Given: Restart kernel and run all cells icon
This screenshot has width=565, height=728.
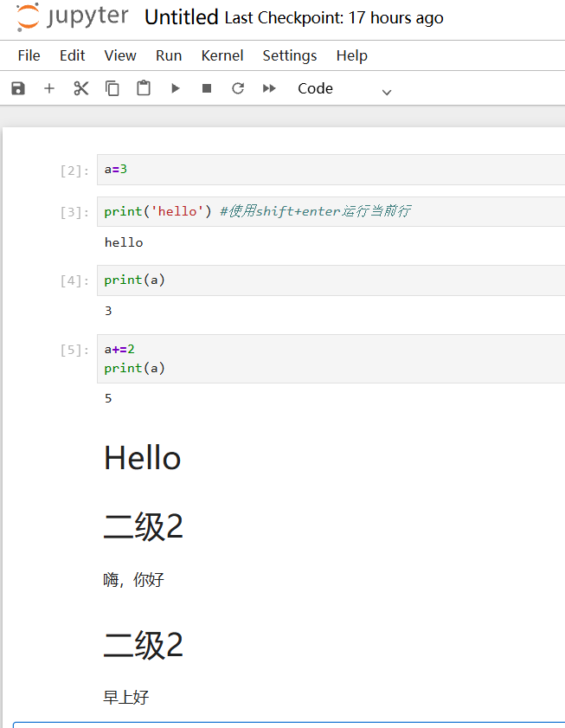Looking at the screenshot, I should pos(269,88).
